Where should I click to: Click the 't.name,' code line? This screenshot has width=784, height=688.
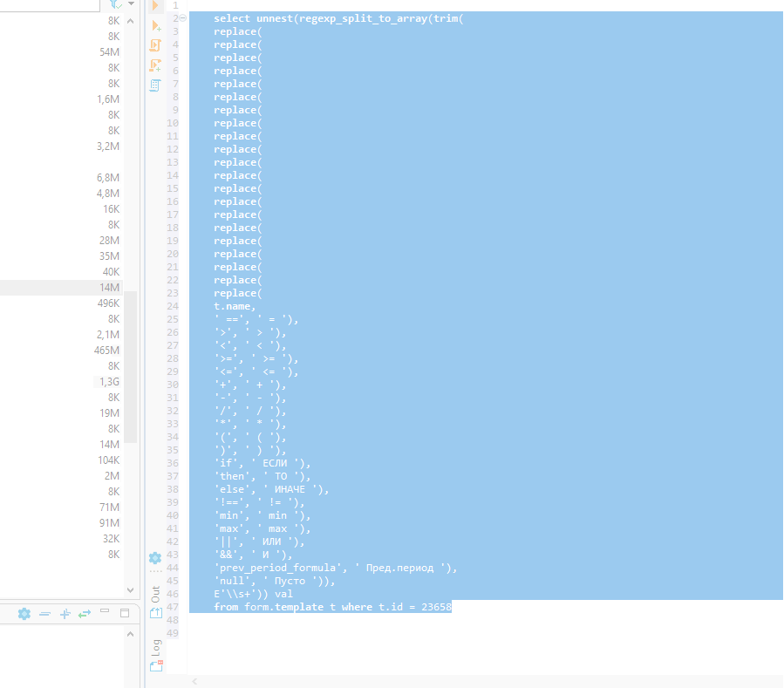click(x=235, y=306)
